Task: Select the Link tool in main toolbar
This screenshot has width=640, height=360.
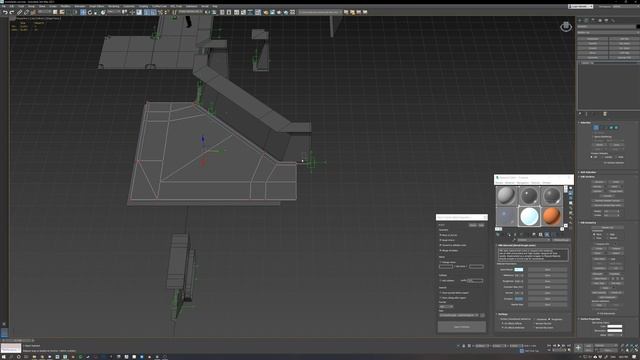Action: [x=19, y=12]
